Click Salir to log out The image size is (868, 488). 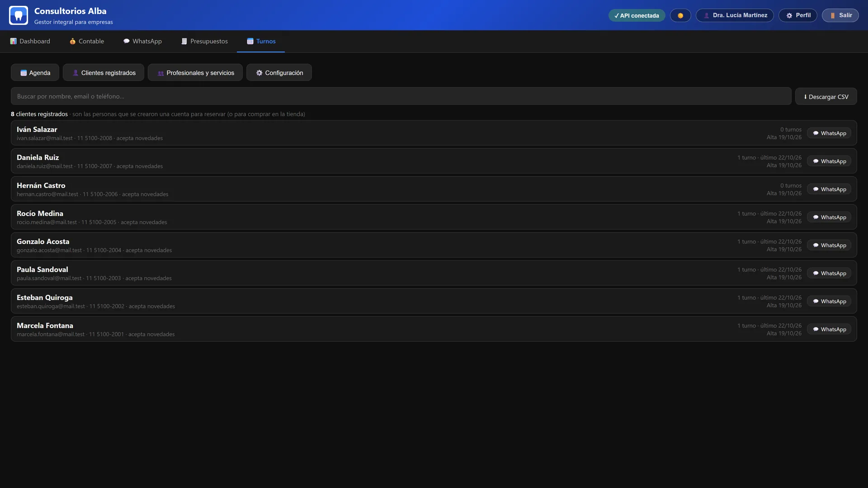[840, 15]
